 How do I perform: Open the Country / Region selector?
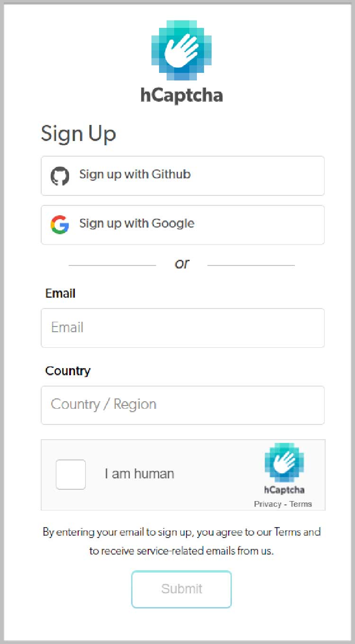(x=183, y=405)
